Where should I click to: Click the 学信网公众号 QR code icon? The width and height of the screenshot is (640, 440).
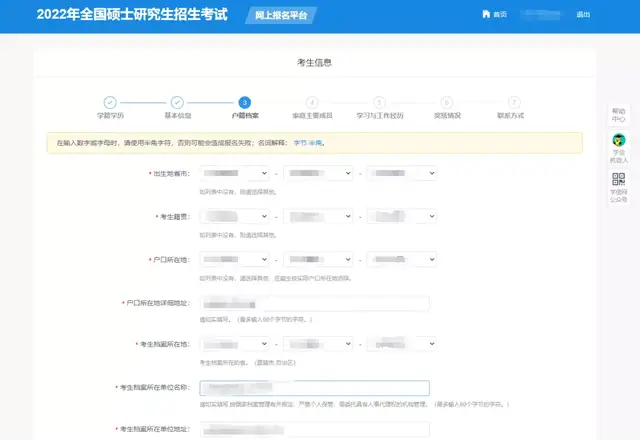(618, 179)
